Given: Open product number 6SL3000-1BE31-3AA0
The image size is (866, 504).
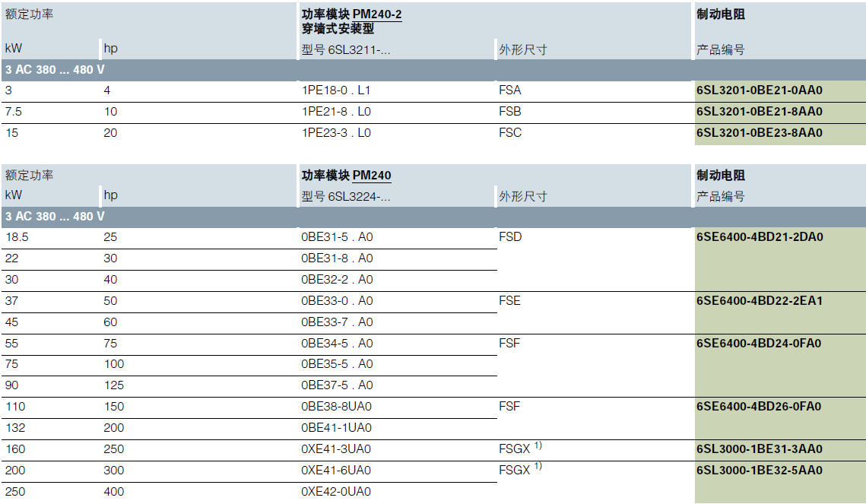Looking at the screenshot, I should pyautogui.click(x=759, y=449).
